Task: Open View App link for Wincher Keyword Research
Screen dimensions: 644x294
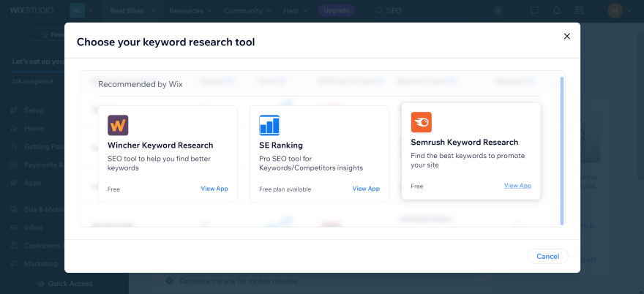Action: click(214, 189)
